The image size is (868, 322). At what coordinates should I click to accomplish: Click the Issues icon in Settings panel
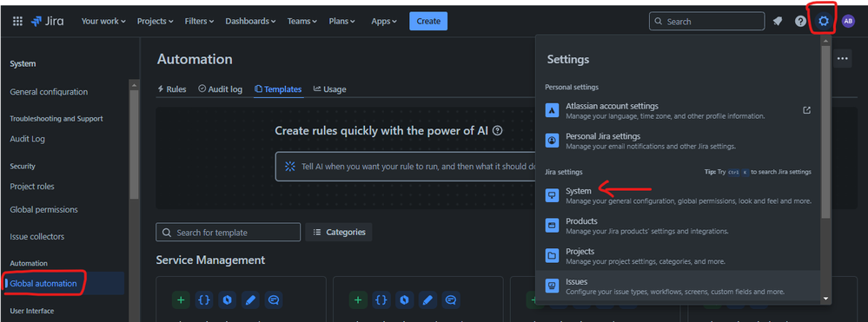pos(552,286)
